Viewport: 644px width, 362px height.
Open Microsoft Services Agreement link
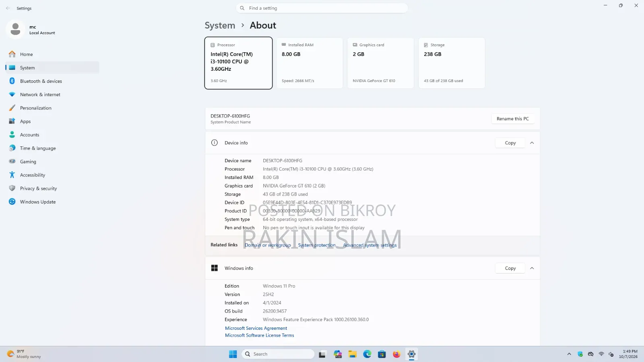tap(256, 328)
